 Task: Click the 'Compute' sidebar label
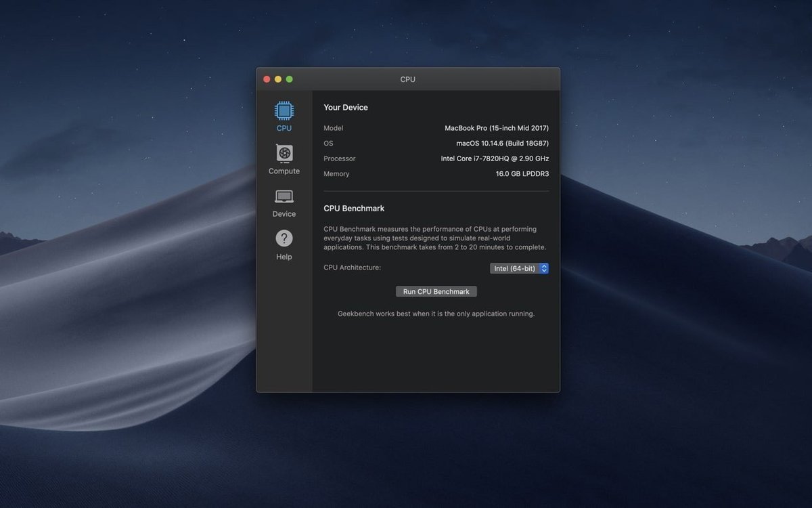tap(284, 171)
